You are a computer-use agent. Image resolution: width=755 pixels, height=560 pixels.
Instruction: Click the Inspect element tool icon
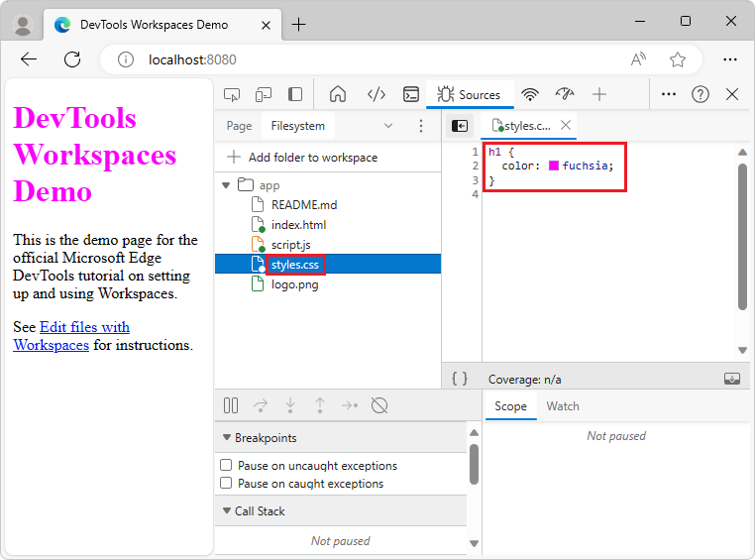click(x=232, y=94)
